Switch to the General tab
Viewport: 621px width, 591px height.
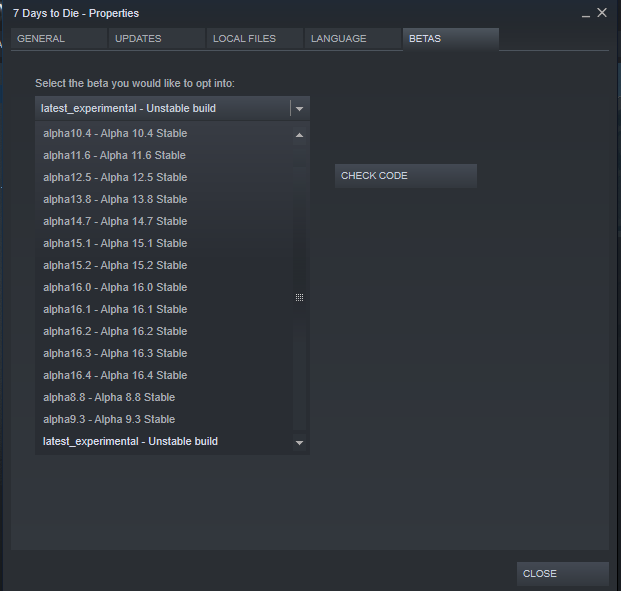(59, 38)
